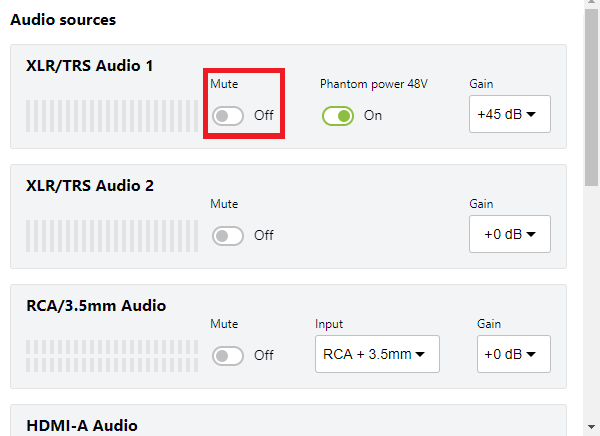Select the XLR/TRS Audio 1 heading
600x436 pixels.
point(90,66)
